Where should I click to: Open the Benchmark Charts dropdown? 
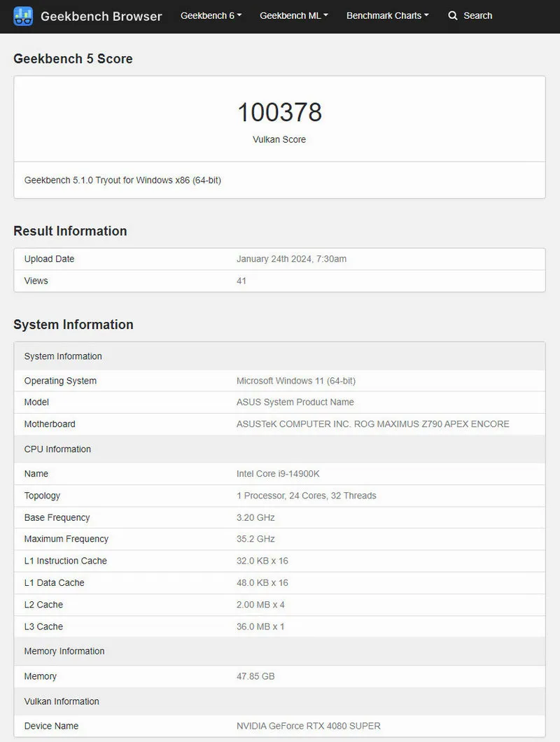point(387,15)
